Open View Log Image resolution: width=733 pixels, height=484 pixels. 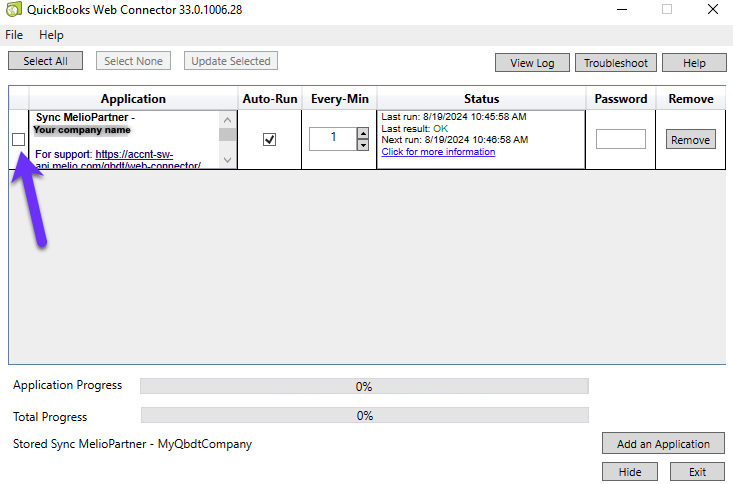pos(532,63)
